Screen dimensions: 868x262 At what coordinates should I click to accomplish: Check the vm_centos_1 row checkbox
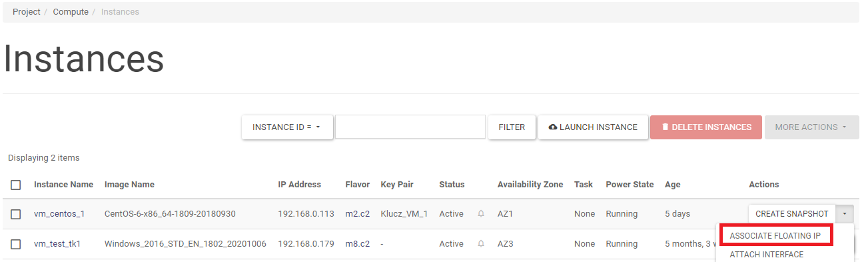click(16, 214)
